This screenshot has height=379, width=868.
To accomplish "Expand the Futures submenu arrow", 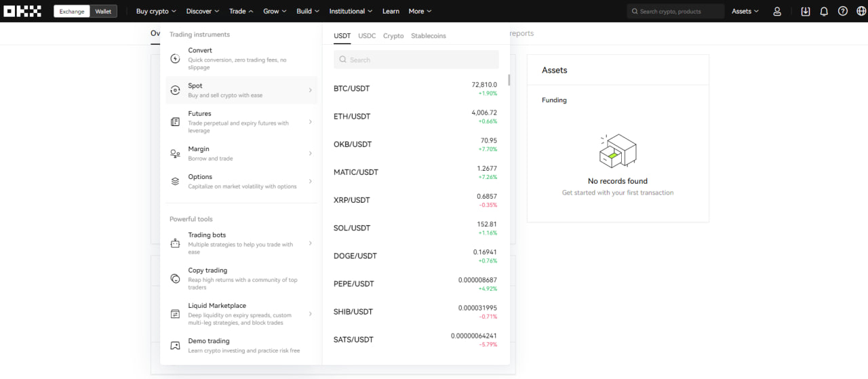I will click(x=310, y=122).
